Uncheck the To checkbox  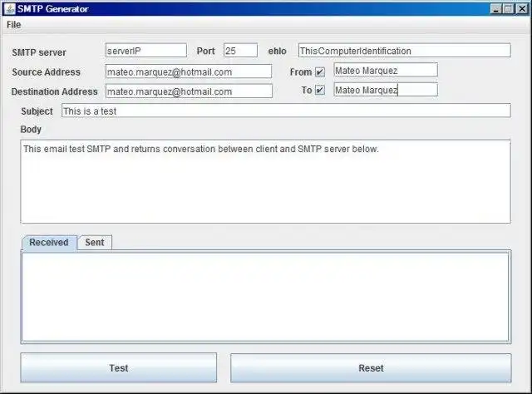click(320, 90)
